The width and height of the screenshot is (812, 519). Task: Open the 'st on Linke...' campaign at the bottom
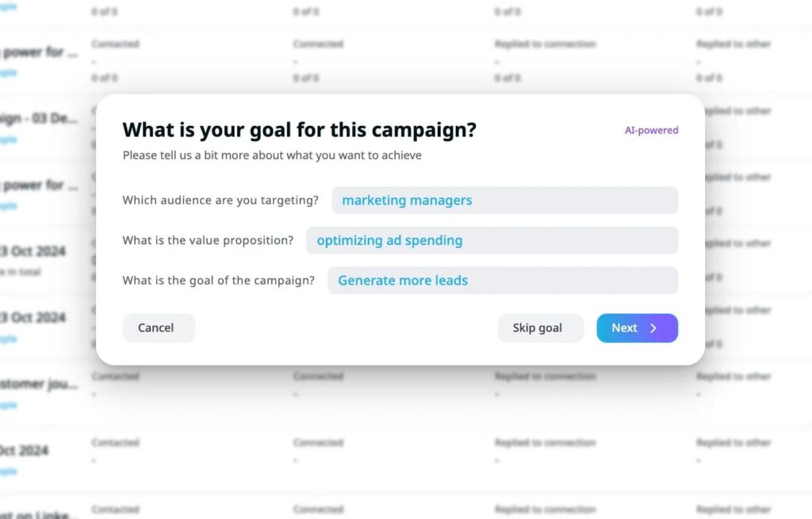coord(35,514)
